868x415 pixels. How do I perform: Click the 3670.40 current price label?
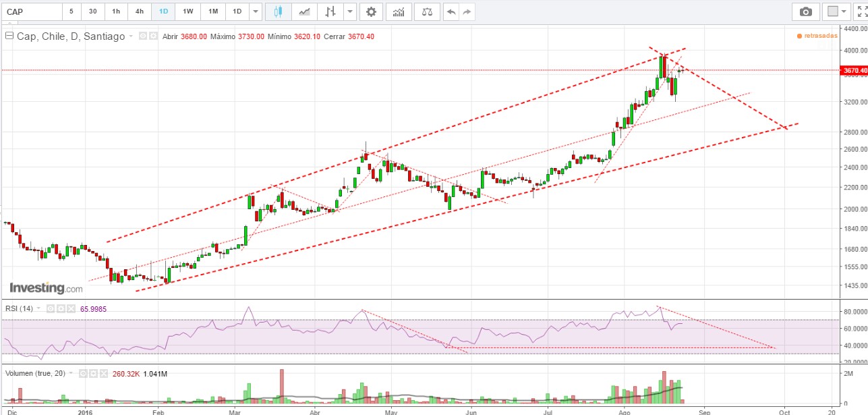(852, 70)
